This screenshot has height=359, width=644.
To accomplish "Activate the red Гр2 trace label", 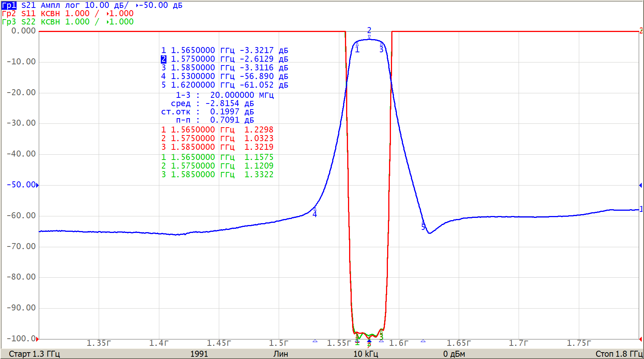I will pos(9,14).
